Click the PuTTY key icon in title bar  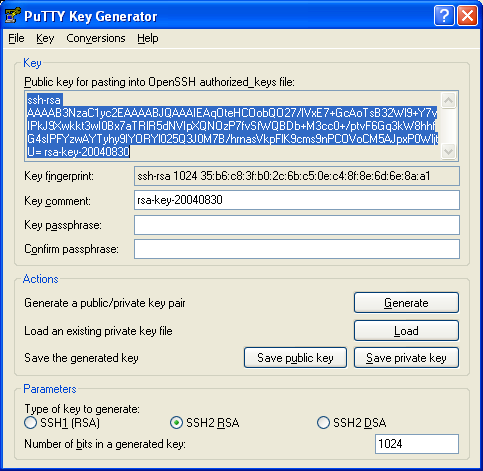coord(13,16)
